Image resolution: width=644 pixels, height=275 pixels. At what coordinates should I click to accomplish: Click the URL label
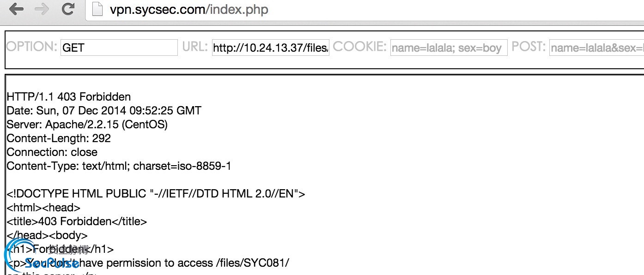(195, 47)
